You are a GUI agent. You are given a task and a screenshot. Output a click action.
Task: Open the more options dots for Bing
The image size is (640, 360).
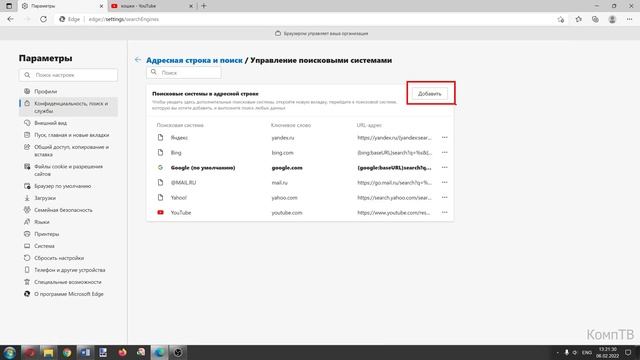(x=444, y=153)
